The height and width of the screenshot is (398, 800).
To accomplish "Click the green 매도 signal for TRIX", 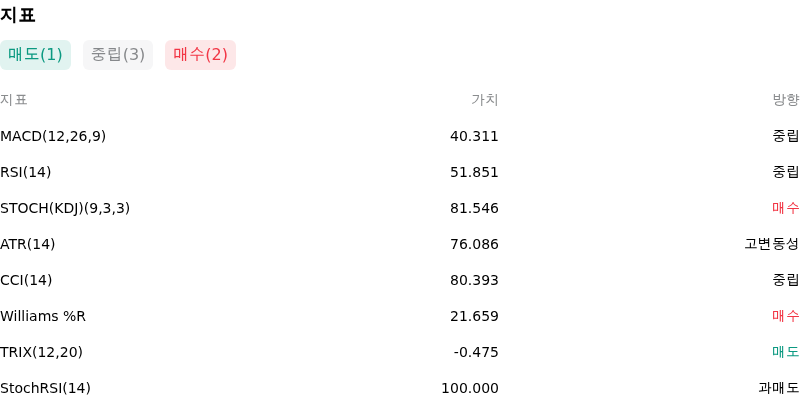I will (786, 352).
